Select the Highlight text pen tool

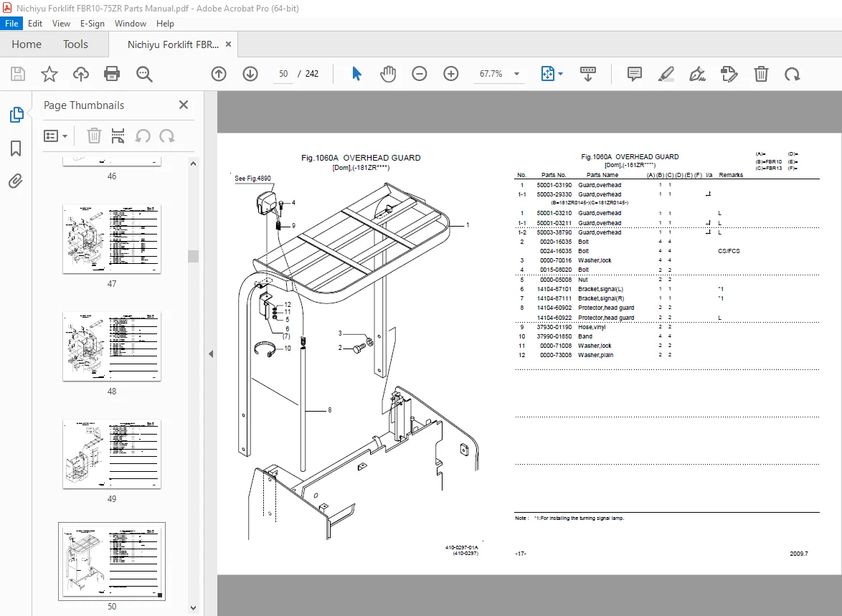coord(666,74)
